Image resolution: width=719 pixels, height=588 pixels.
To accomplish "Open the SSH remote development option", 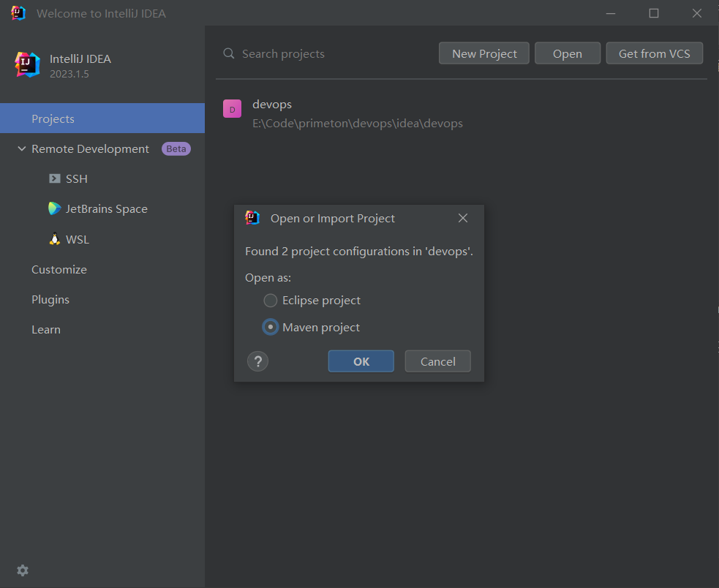I will [75, 178].
